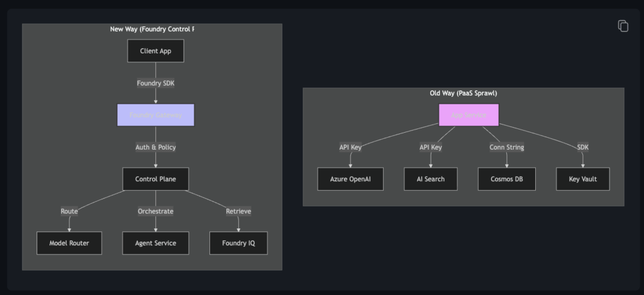
Task: Select the Client App node
Action: pyautogui.click(x=155, y=51)
